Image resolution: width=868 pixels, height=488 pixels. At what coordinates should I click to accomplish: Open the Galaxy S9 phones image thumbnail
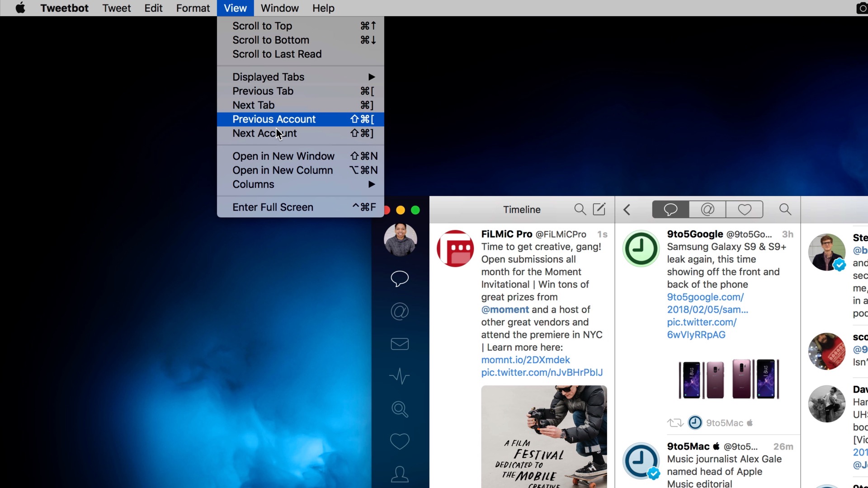pos(729,379)
